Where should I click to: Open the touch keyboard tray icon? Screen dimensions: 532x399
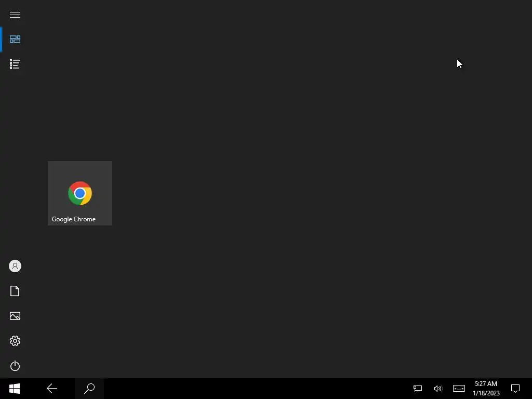459,388
